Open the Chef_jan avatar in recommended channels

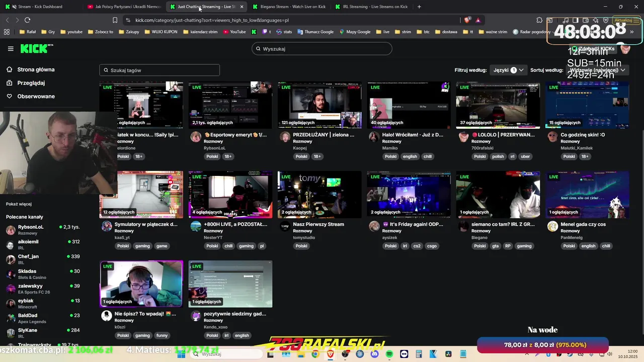click(11, 259)
